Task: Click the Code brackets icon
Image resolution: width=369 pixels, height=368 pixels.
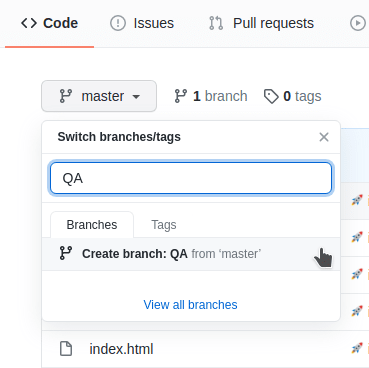Action: (x=29, y=23)
